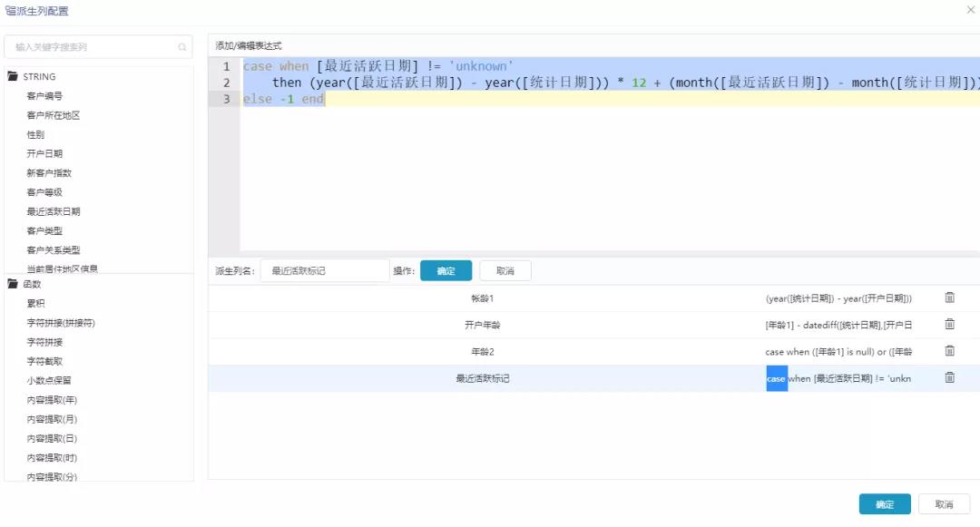Select the 年龄2 derived column name
This screenshot has height=527, width=980.
click(483, 352)
